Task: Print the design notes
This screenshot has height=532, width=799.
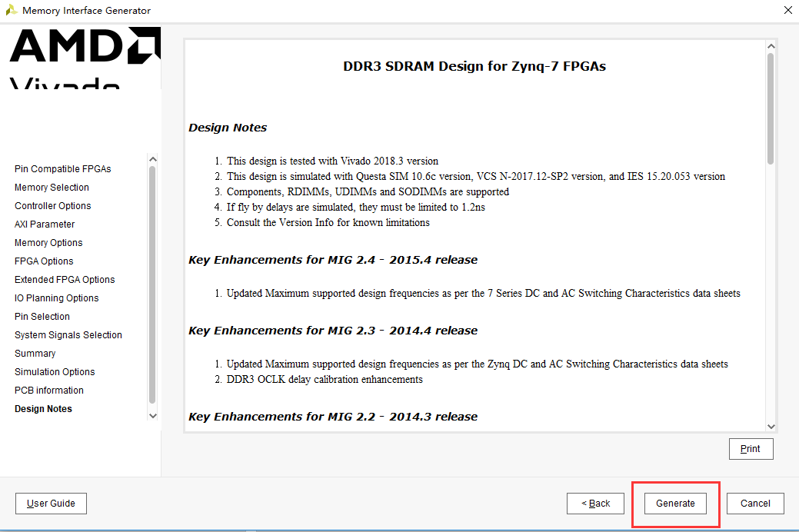Action: (751, 449)
